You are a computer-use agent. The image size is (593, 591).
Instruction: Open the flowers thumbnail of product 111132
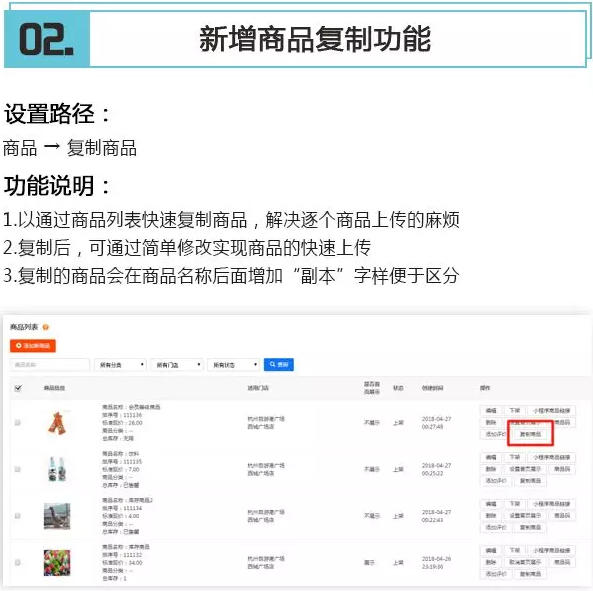coord(57,563)
